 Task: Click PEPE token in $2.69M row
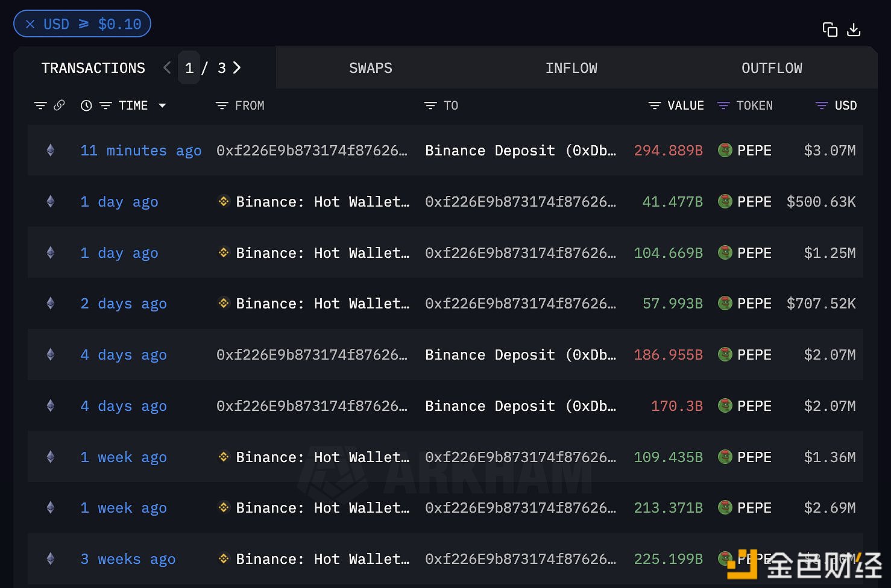(745, 508)
